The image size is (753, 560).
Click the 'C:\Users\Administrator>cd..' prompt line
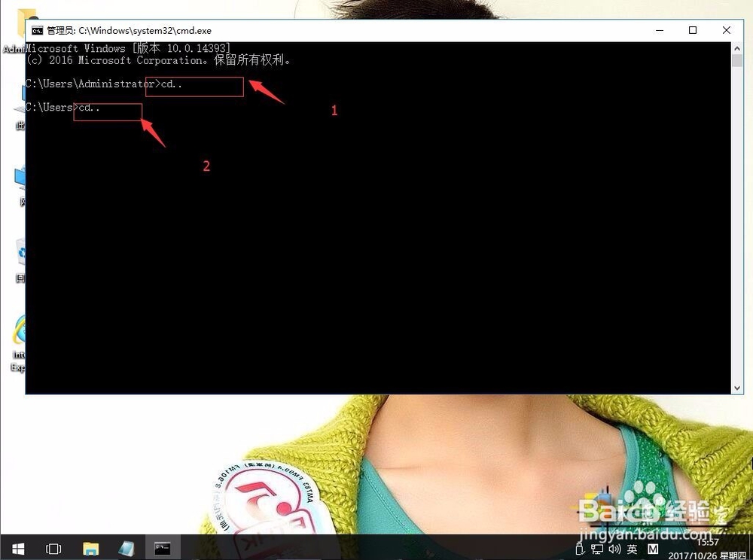(x=104, y=84)
